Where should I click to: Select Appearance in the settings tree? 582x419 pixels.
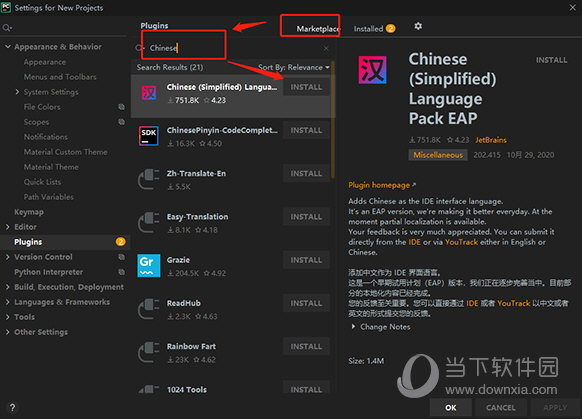point(45,62)
